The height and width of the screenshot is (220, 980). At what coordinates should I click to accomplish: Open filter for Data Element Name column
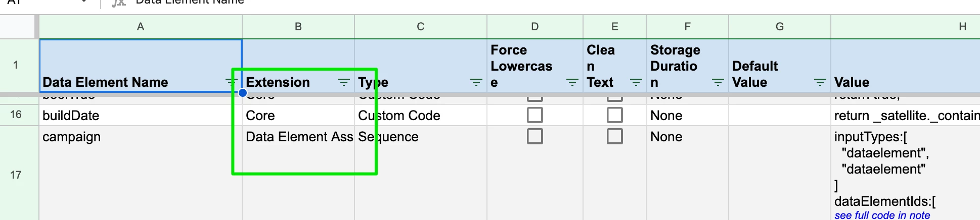[232, 82]
